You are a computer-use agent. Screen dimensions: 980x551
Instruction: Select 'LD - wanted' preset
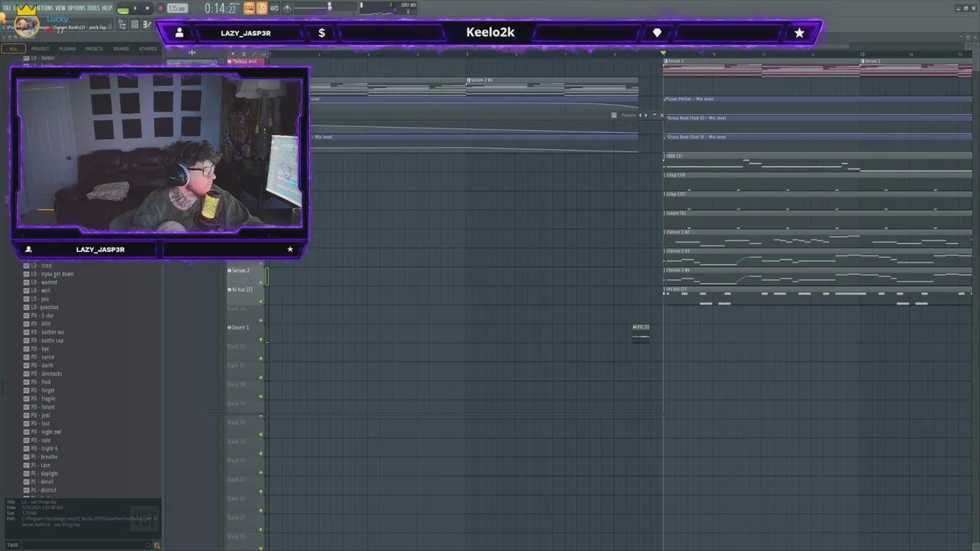pyautogui.click(x=44, y=282)
